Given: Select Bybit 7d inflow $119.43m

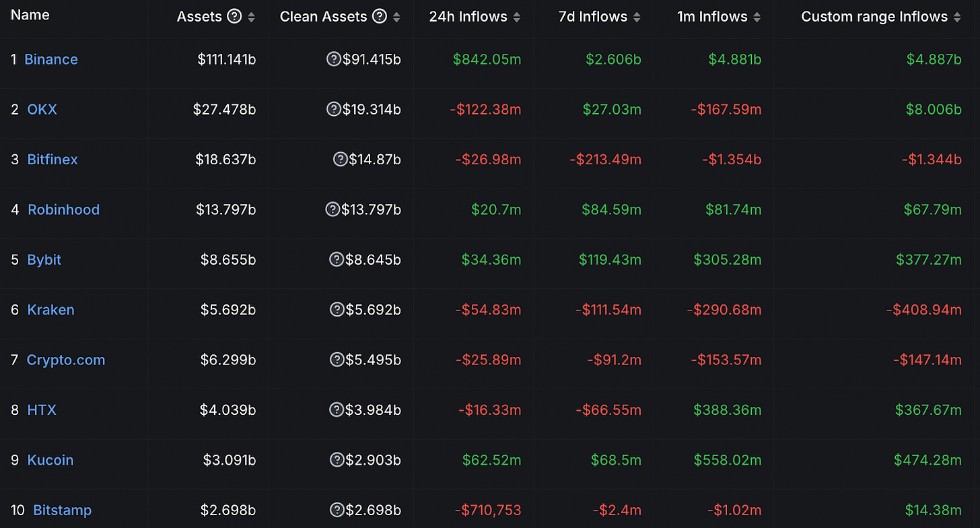Looking at the screenshot, I should (610, 260).
